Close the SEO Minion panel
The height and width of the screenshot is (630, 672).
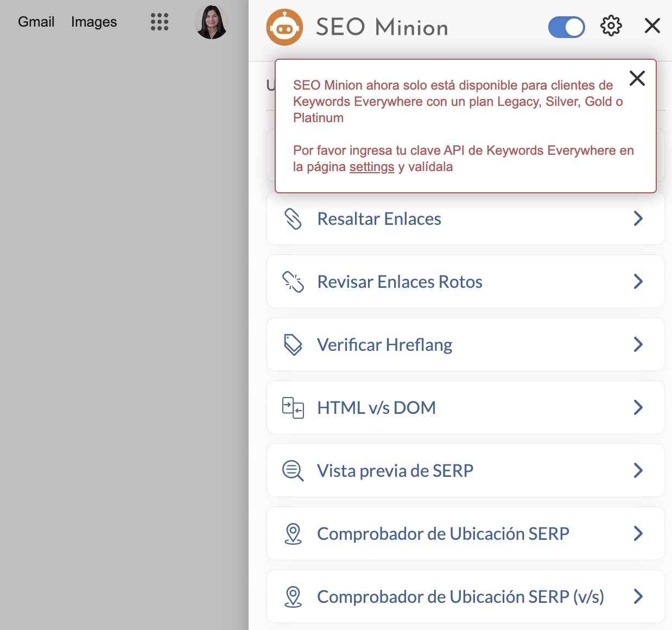652,26
